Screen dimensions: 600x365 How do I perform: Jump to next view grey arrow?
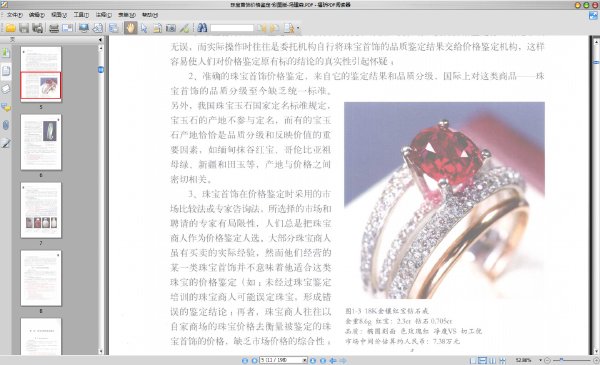(x=343, y=360)
